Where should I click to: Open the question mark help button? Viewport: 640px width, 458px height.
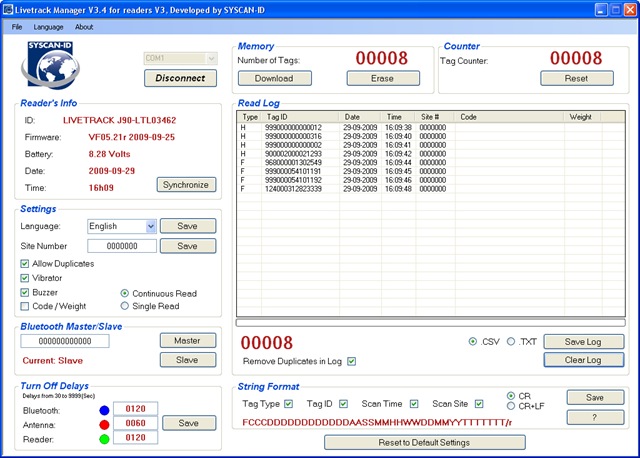coord(595,417)
